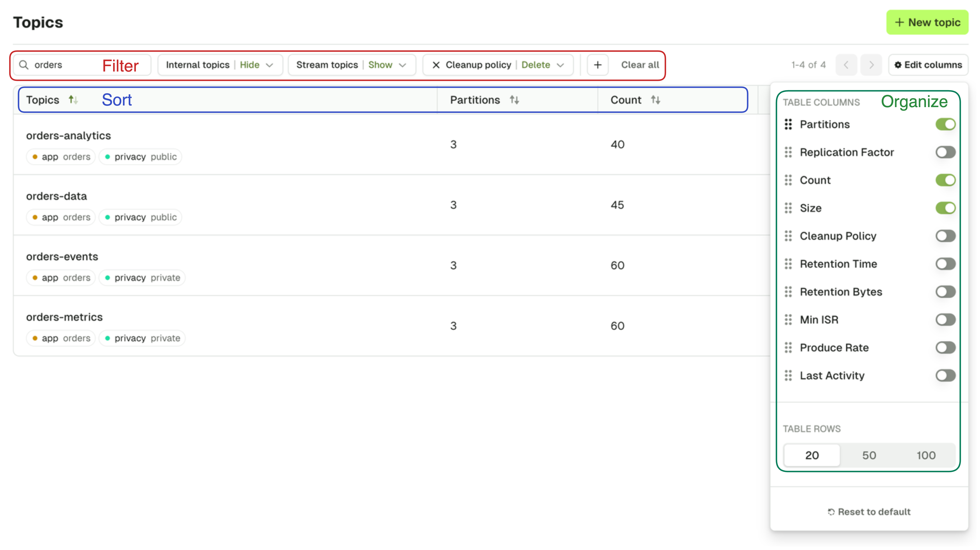This screenshot has height=550, width=980.
Task: Sort by Topics column arrows
Action: (x=73, y=100)
